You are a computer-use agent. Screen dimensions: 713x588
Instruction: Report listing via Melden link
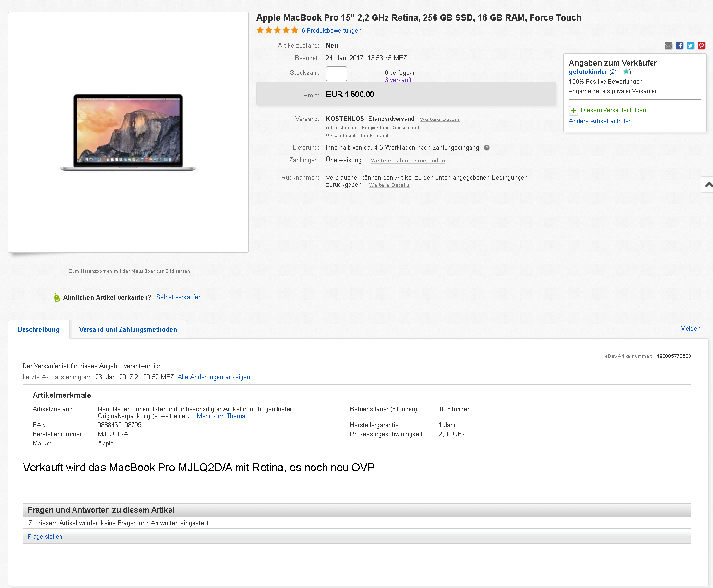point(690,329)
